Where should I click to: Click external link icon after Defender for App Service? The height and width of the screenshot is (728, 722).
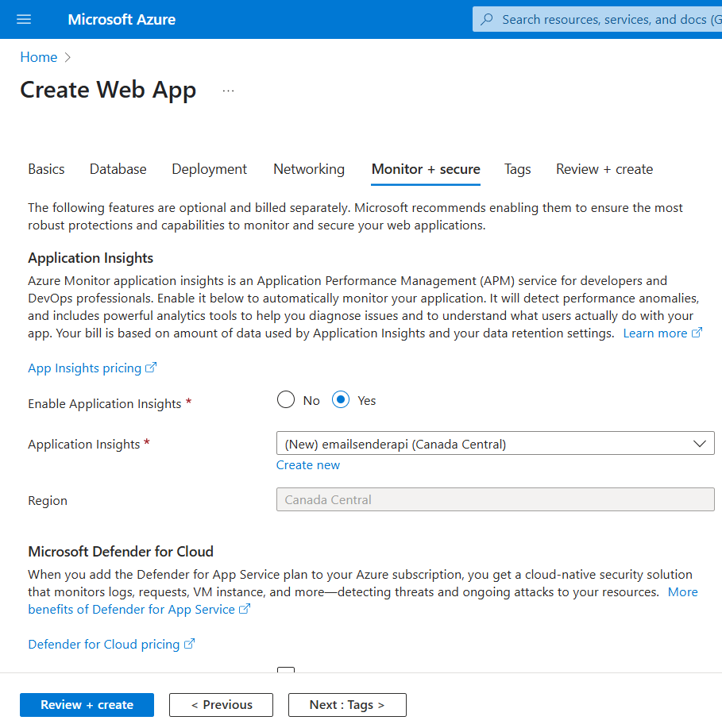click(x=245, y=609)
